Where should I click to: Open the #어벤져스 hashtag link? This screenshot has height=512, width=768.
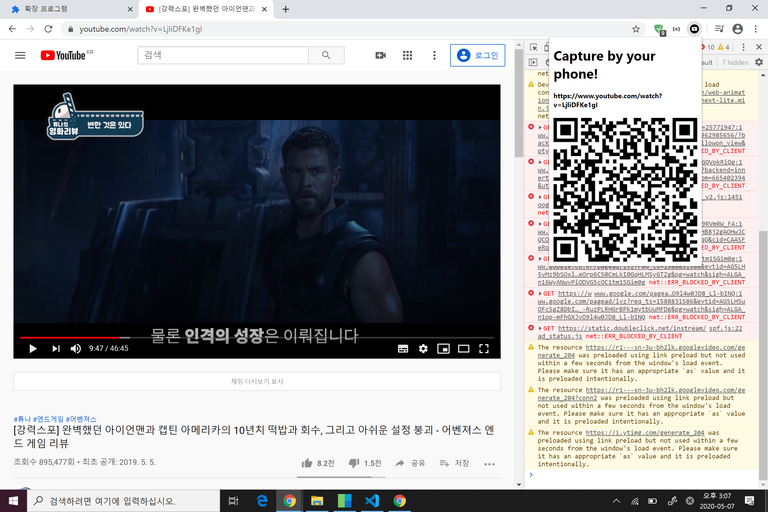pyautogui.click(x=81, y=419)
